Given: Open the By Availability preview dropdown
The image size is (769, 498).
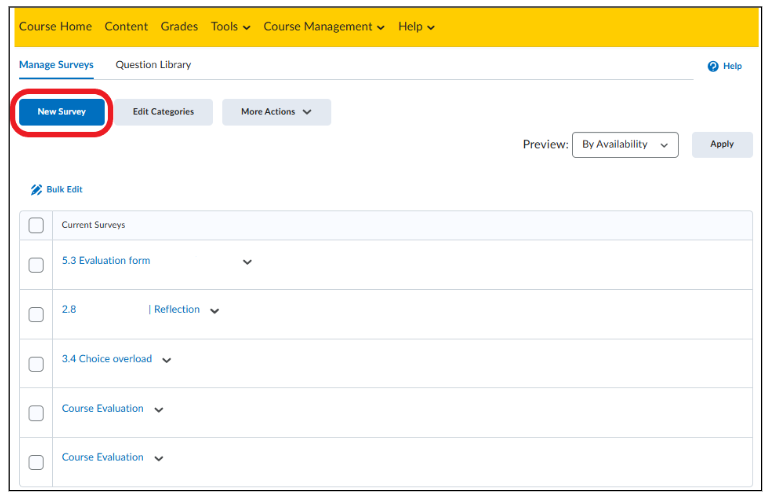Looking at the screenshot, I should coord(625,145).
